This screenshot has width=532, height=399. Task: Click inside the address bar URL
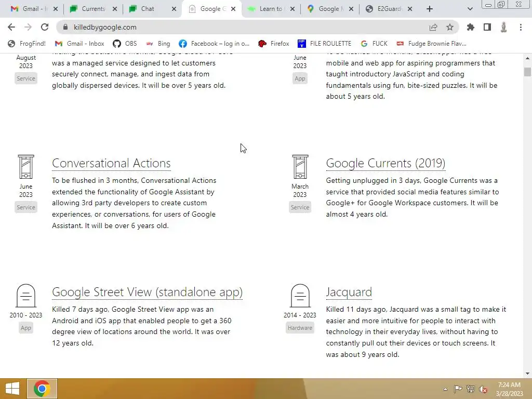tap(105, 27)
